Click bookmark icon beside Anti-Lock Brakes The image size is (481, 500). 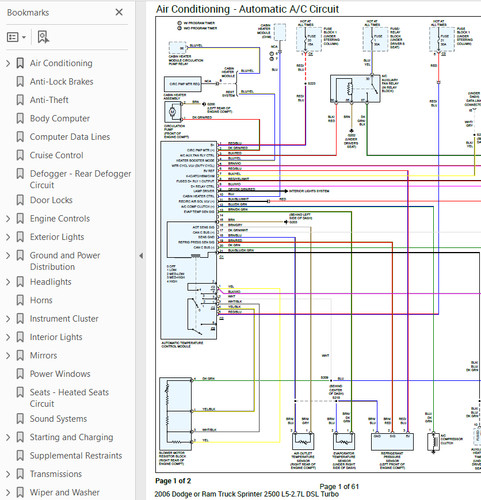(20, 82)
